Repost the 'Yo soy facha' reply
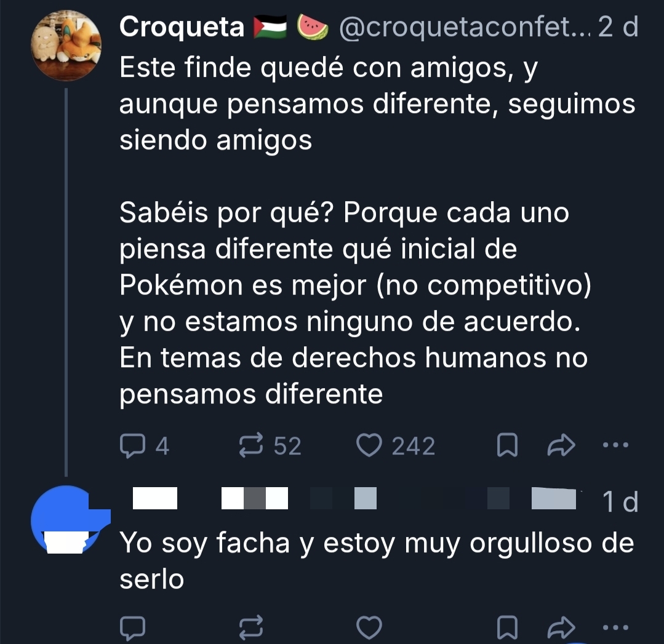The image size is (664, 644). [x=250, y=629]
